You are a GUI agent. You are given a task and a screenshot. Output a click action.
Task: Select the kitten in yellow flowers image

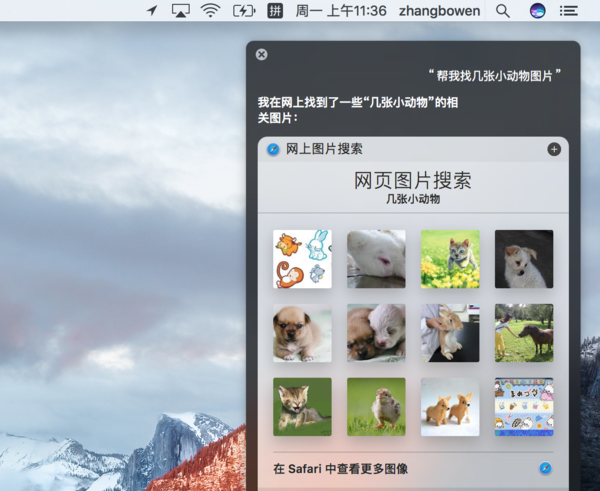[450, 259]
